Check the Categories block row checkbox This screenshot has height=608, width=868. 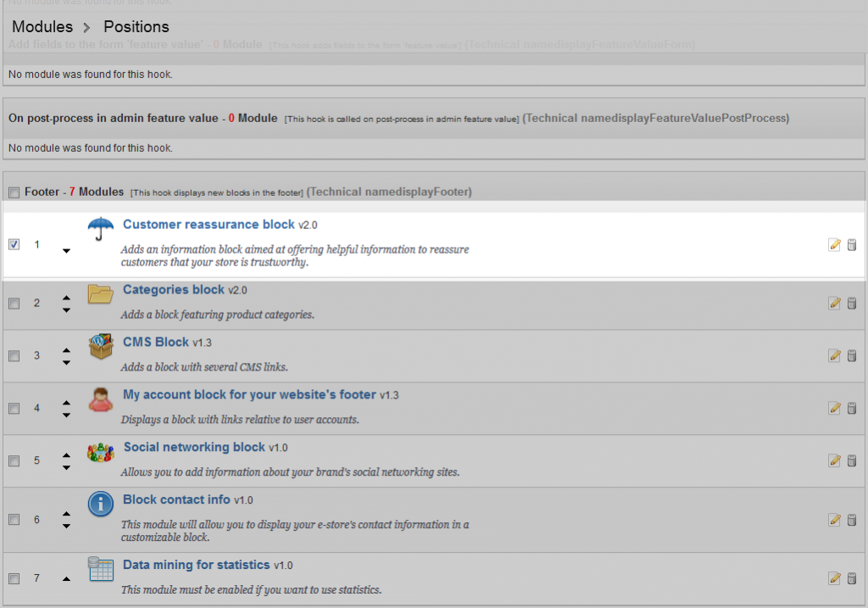[14, 304]
